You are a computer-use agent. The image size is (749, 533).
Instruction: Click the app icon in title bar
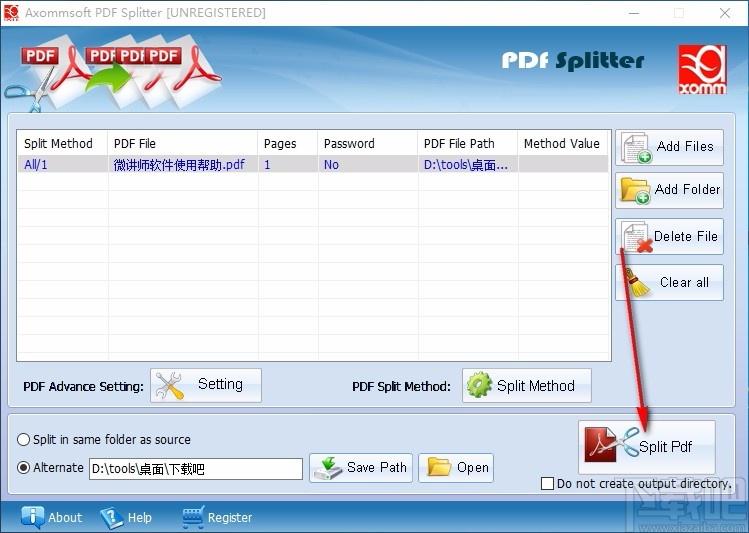[x=11, y=13]
